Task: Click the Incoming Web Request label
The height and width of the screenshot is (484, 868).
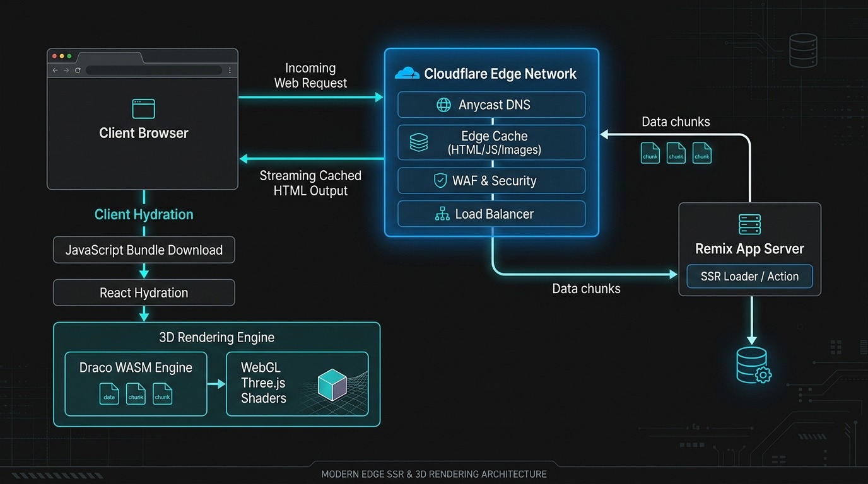Action: (x=310, y=76)
